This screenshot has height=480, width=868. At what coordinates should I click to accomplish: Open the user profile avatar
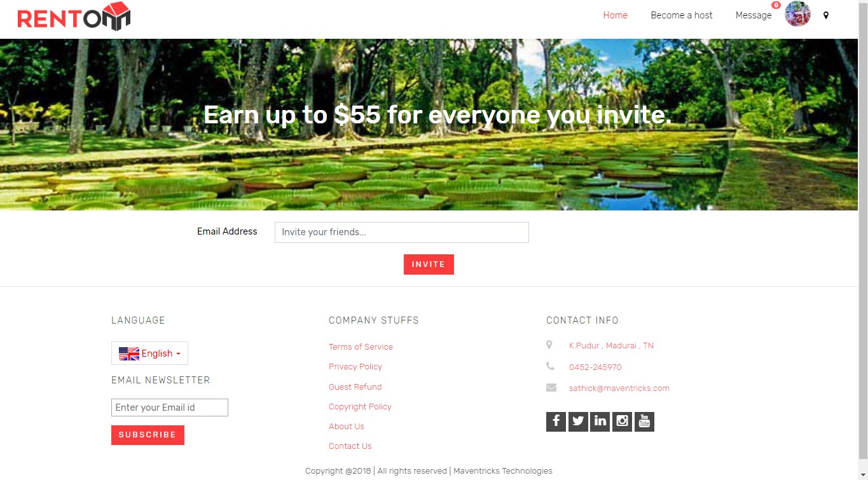797,14
